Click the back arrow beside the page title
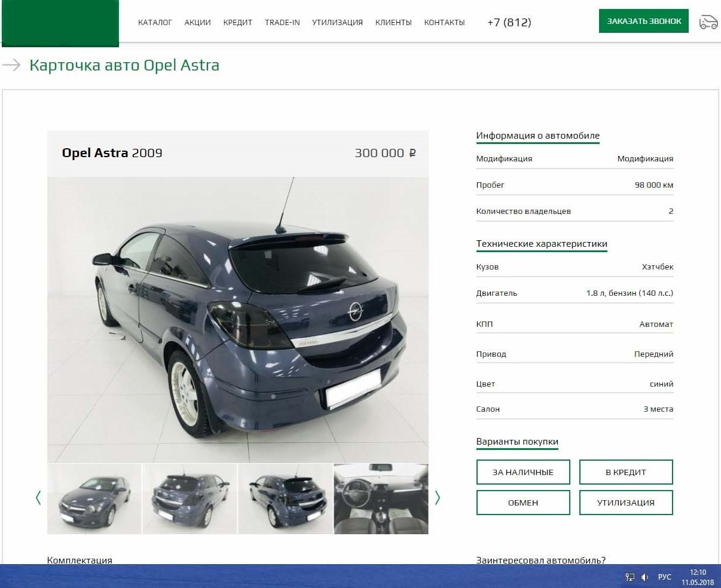The width and height of the screenshot is (721, 588). pos(11,65)
